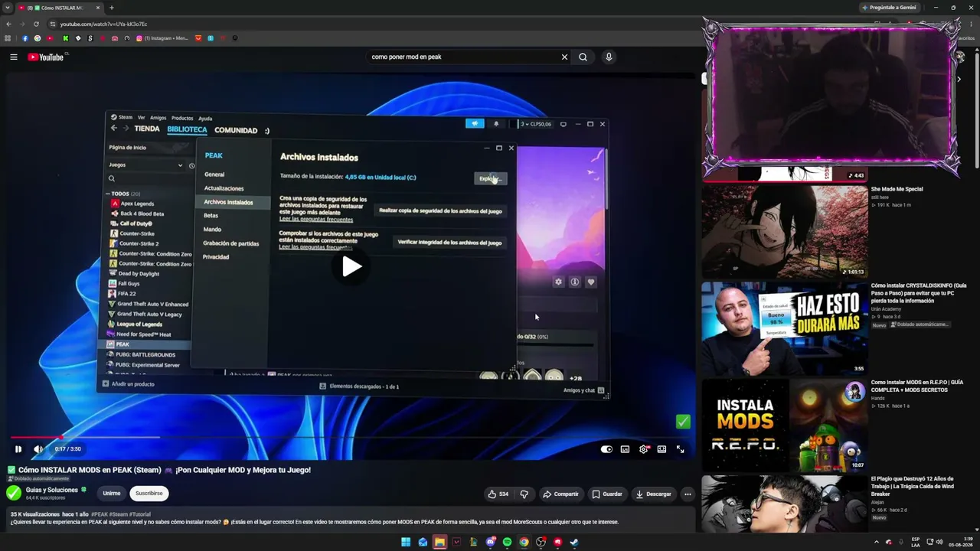The width and height of the screenshot is (980, 551).
Task: Dislike the video
Action: point(524,494)
